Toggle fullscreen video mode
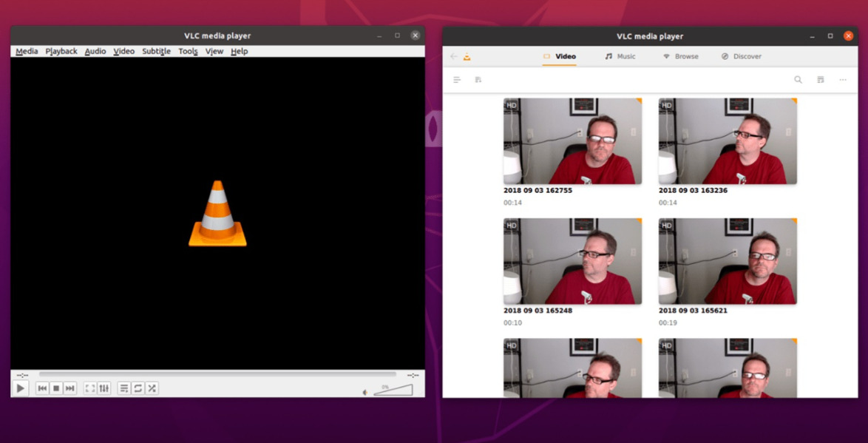This screenshot has width=868, height=443. point(90,388)
